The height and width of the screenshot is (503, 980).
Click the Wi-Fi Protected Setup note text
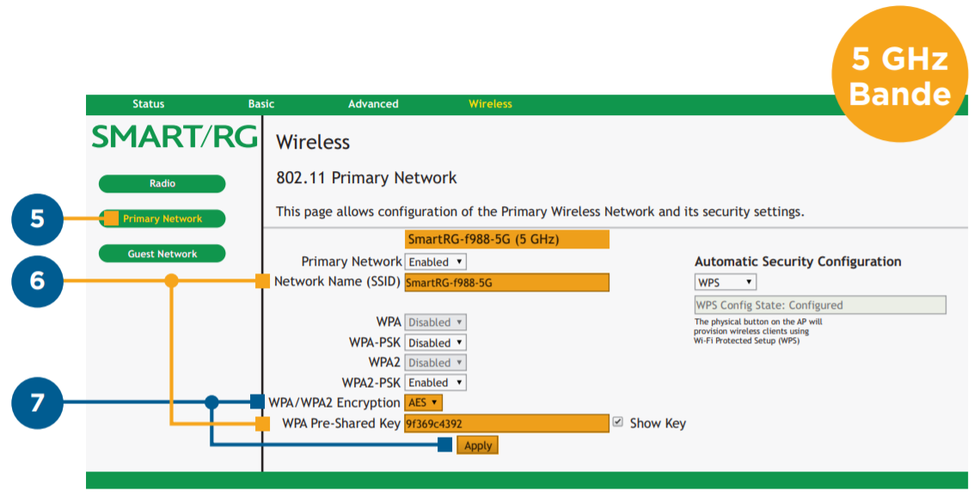[758, 331]
